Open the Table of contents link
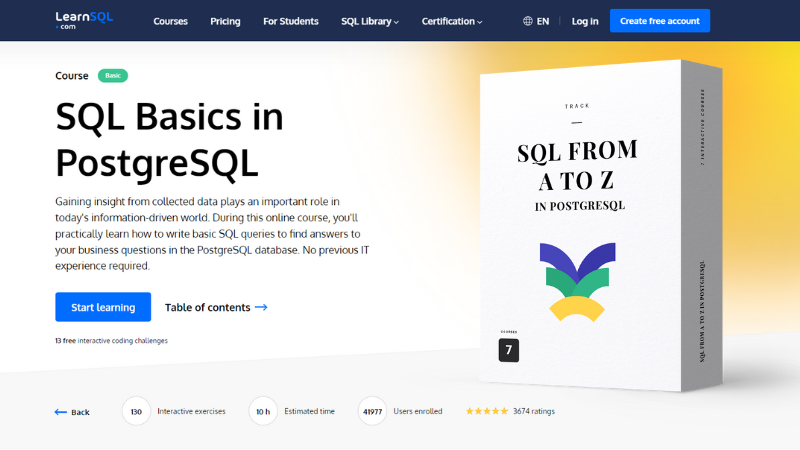The image size is (800, 450). click(x=216, y=307)
